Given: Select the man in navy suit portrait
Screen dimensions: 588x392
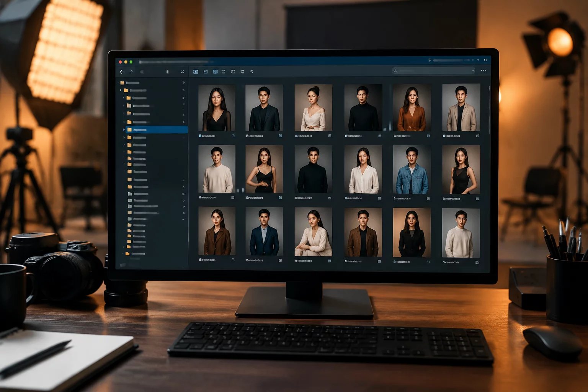Looking at the screenshot, I should pos(264,231).
